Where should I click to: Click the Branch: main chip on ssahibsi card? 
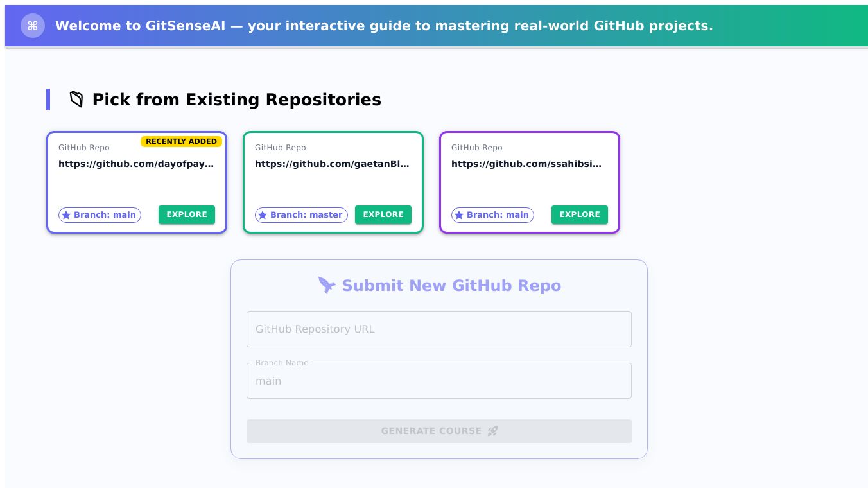click(492, 215)
